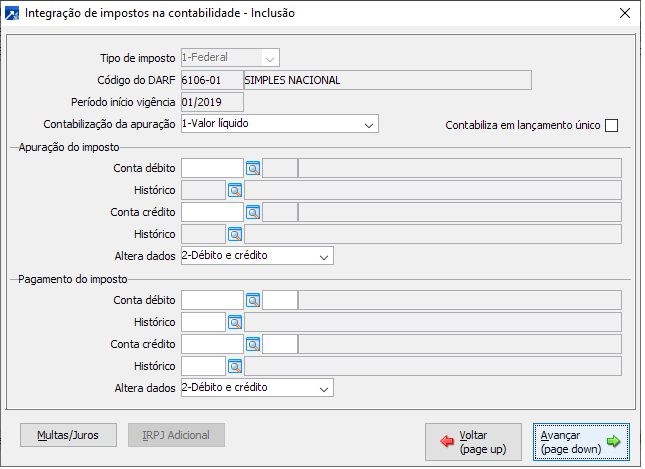Type in Apuração Conta débito field
This screenshot has width=645, height=469.
pyautogui.click(x=212, y=168)
